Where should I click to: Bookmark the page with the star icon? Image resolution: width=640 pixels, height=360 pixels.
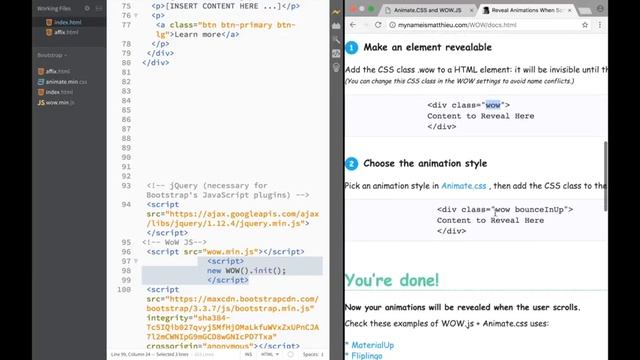[x=585, y=25]
